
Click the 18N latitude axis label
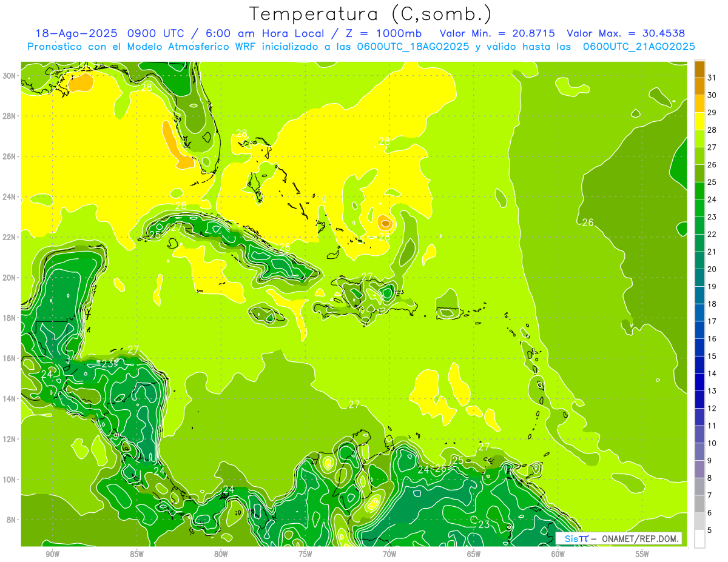[x=8, y=318]
